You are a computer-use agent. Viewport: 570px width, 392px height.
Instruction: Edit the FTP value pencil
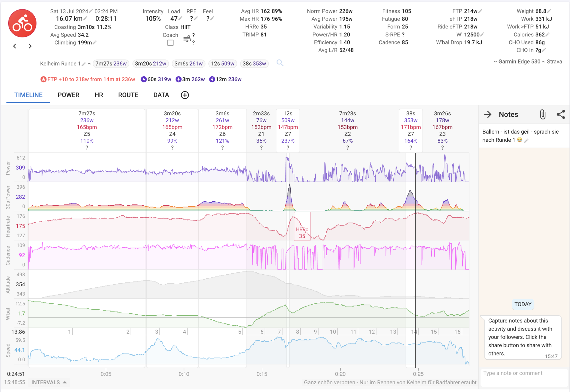pos(480,11)
